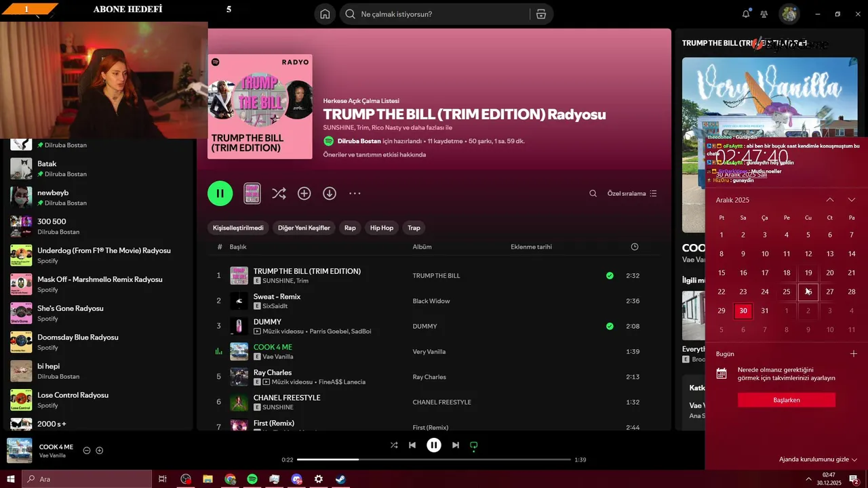Open 'newbeyb' playlist in the sidebar

tap(98, 197)
